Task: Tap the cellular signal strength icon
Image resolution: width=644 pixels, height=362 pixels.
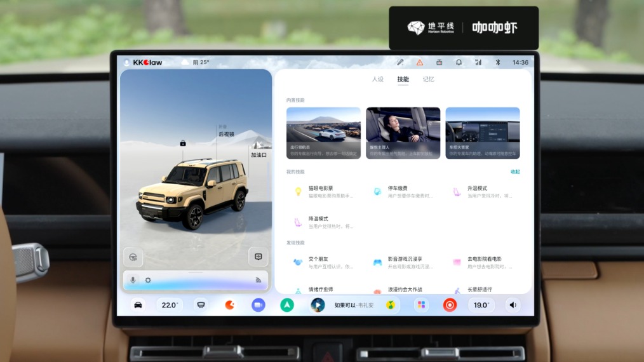Action: (x=478, y=62)
